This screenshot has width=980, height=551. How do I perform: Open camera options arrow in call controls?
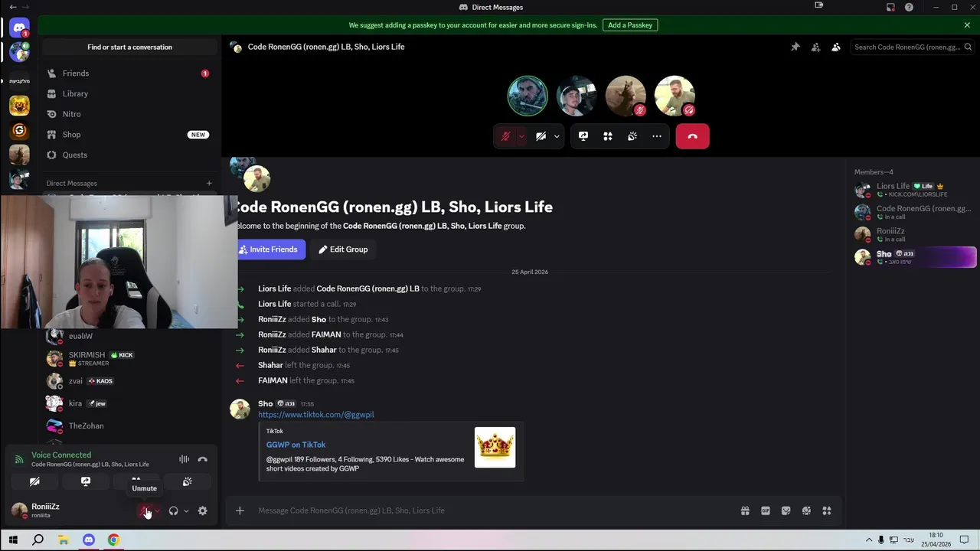click(x=557, y=136)
